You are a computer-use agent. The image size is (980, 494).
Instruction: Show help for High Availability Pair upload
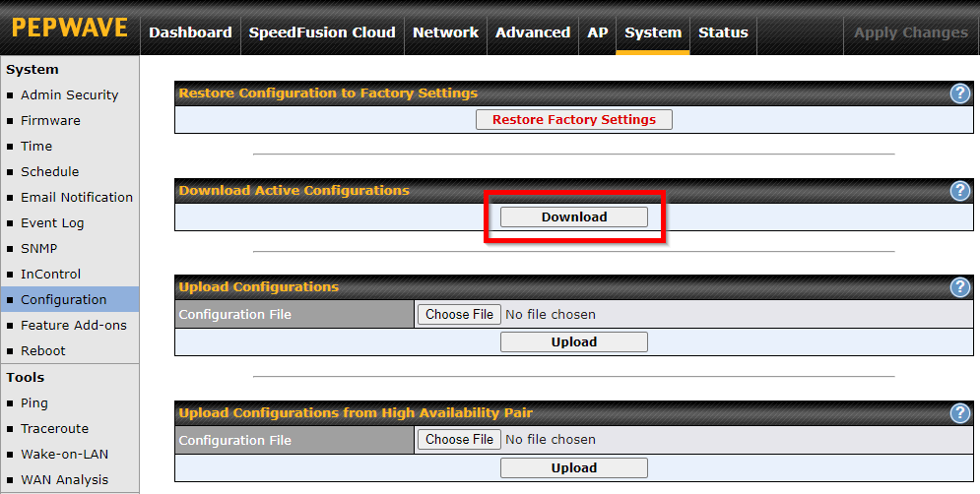(960, 412)
